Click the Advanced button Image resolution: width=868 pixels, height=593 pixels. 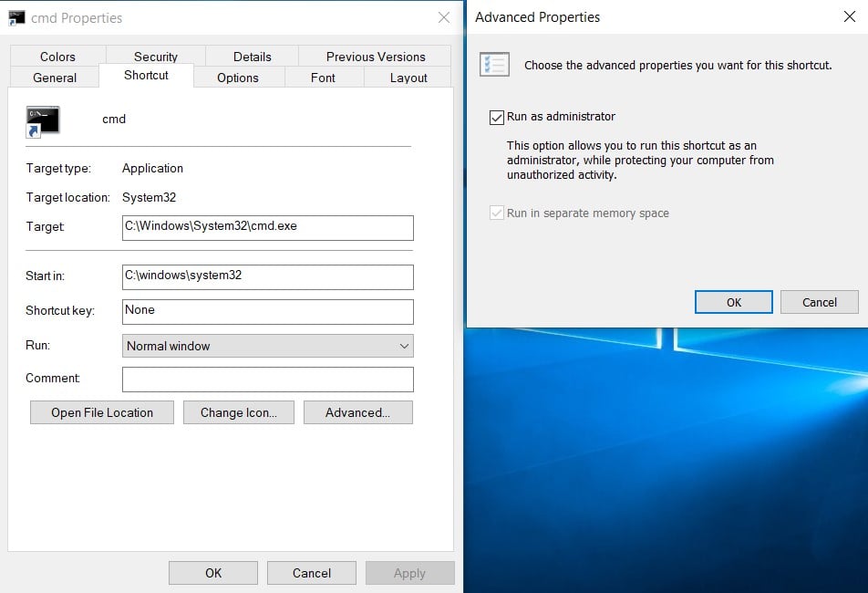tap(357, 412)
